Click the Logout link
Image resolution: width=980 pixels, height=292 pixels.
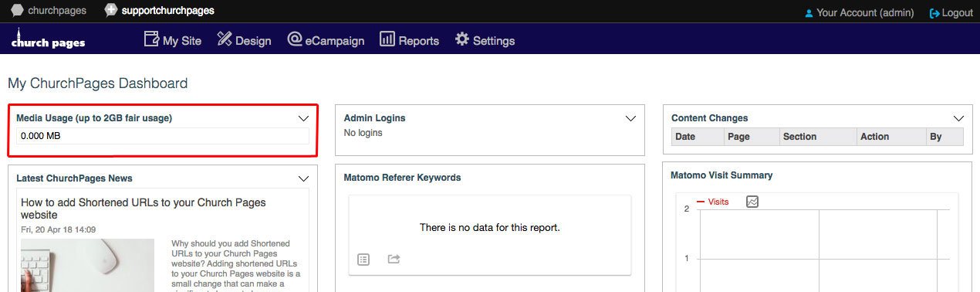(951, 12)
